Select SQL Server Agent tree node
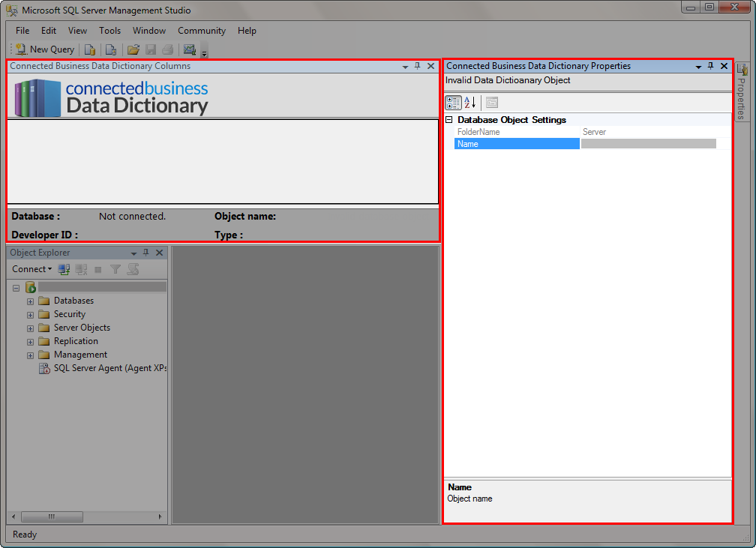This screenshot has width=756, height=548. coord(109,368)
